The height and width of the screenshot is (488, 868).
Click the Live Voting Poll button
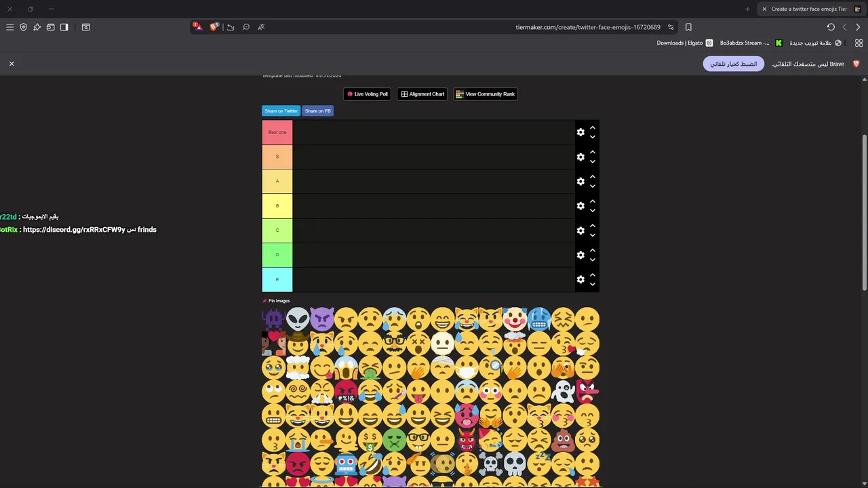(x=368, y=94)
